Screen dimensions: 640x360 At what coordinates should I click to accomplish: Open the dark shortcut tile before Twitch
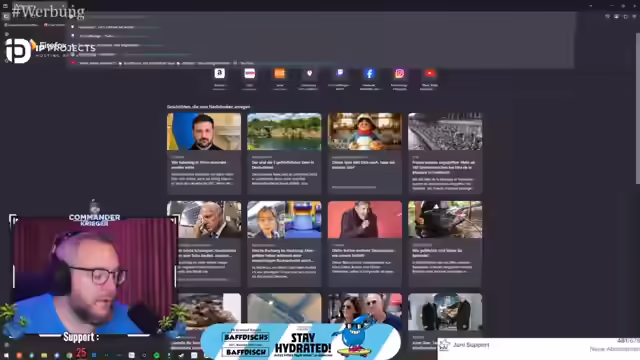tap(309, 73)
